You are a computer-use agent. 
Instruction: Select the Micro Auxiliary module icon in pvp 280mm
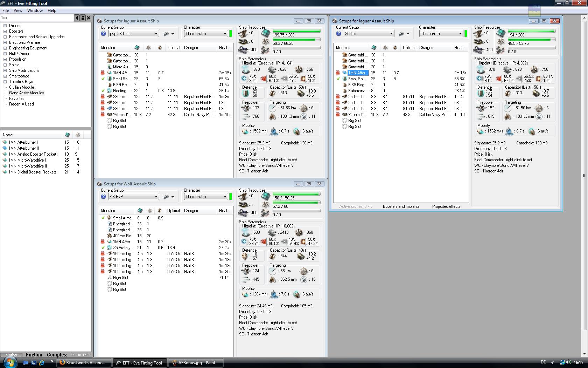pyautogui.click(x=110, y=67)
